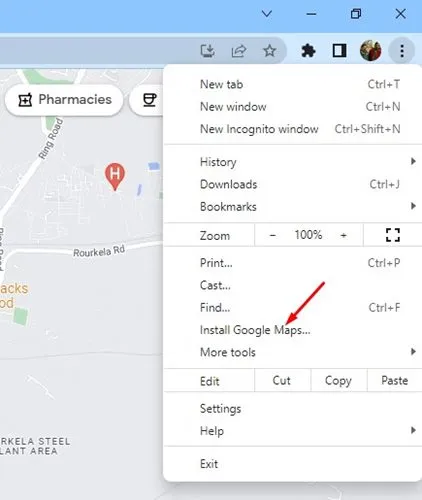Click the Rourkela Rd map label
Screen dimensions: 422x500
point(99,251)
